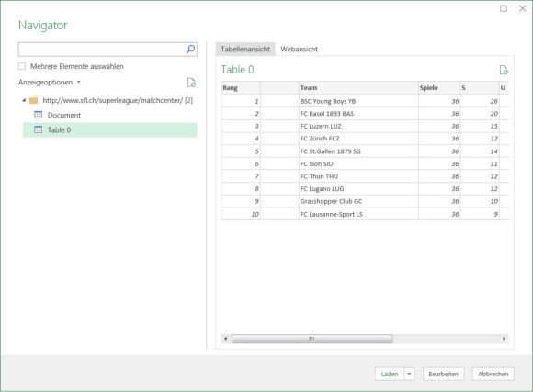Click the horizontal scrollbar thumb
533x392 pixels.
pyautogui.click(x=312, y=339)
